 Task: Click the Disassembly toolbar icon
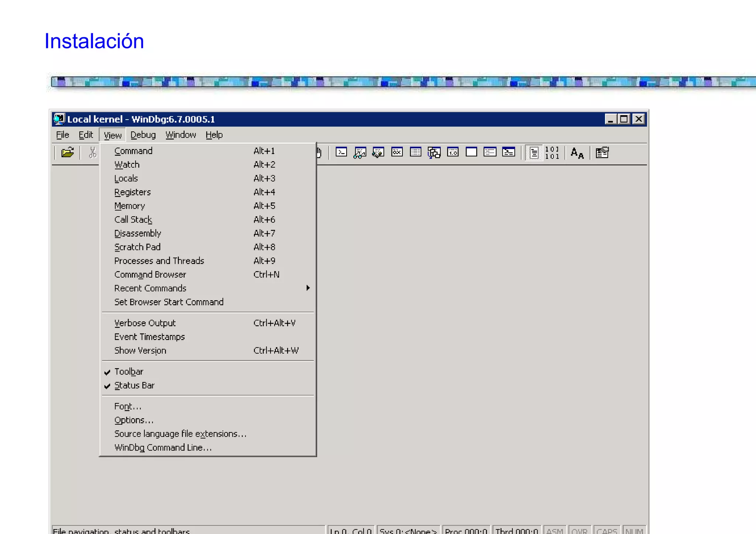[453, 152]
